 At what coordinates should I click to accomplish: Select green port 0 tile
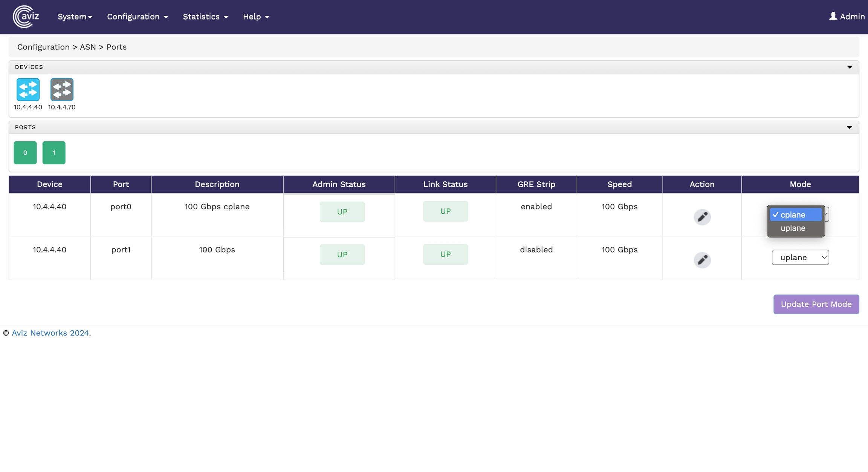(25, 153)
